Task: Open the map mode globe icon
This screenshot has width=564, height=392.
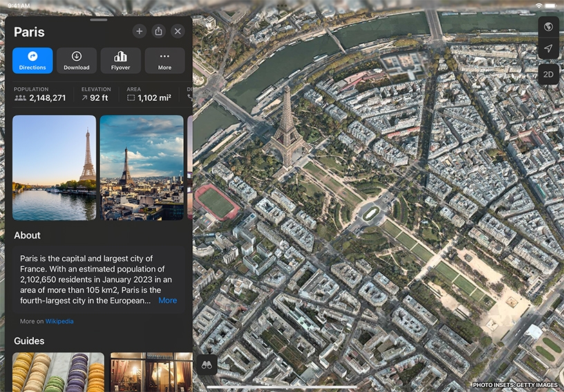Action: [548, 27]
